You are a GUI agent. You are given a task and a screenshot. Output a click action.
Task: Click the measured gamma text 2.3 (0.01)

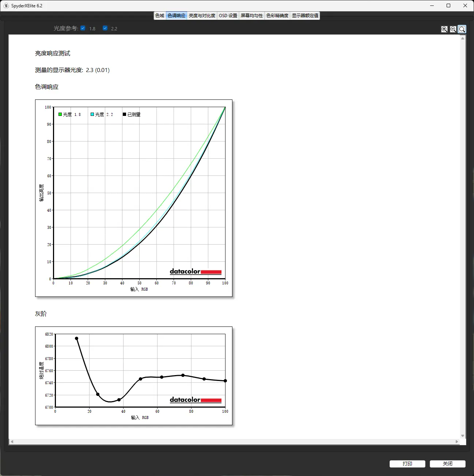pos(98,70)
